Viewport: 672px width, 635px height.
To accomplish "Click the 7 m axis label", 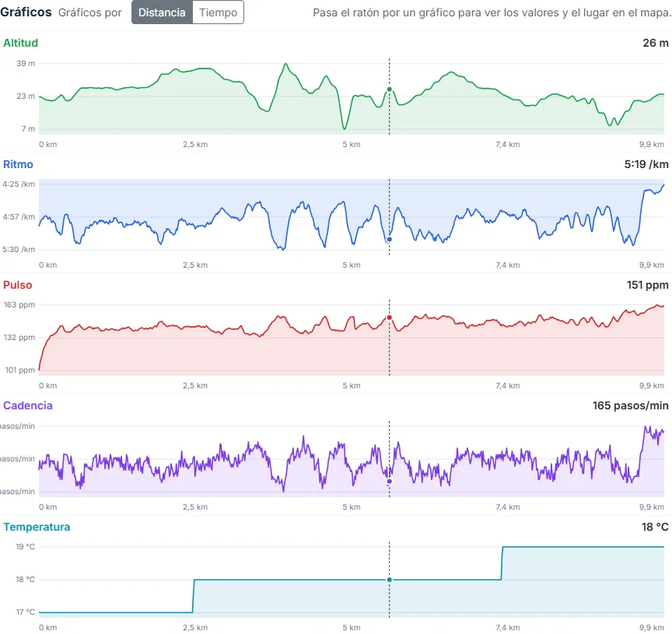I will [x=28, y=128].
